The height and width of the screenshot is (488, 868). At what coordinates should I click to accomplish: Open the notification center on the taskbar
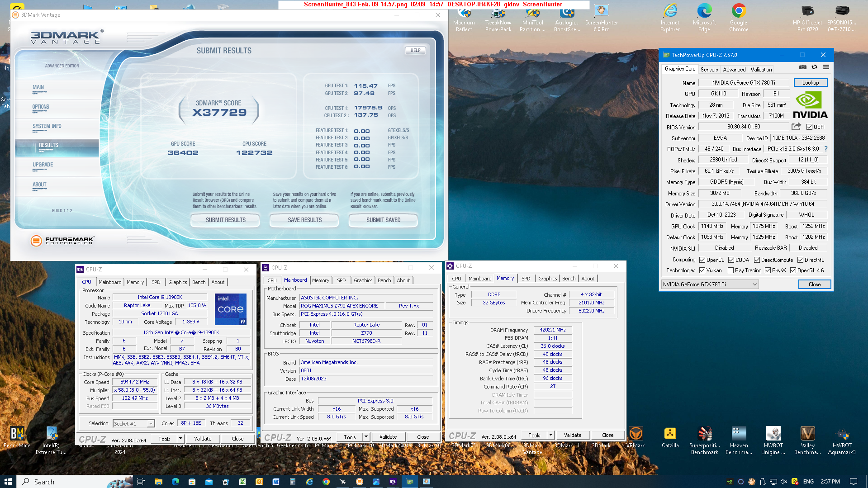tap(853, 482)
